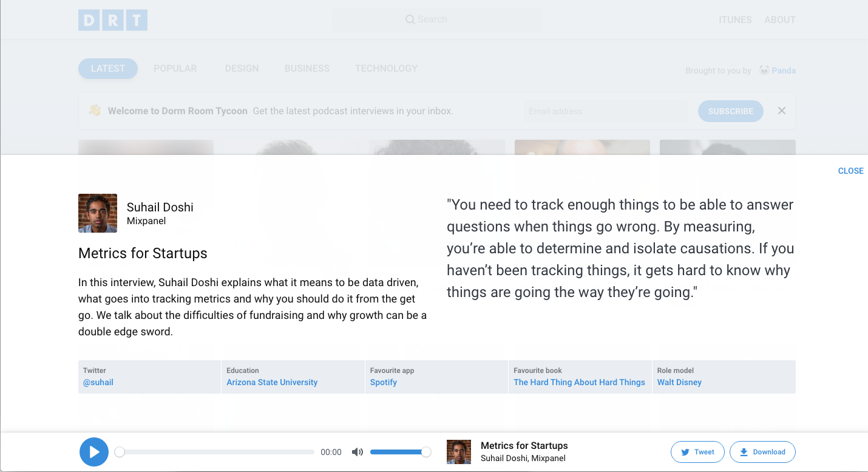Click the Email address input field
This screenshot has height=472, width=868.
tap(605, 111)
